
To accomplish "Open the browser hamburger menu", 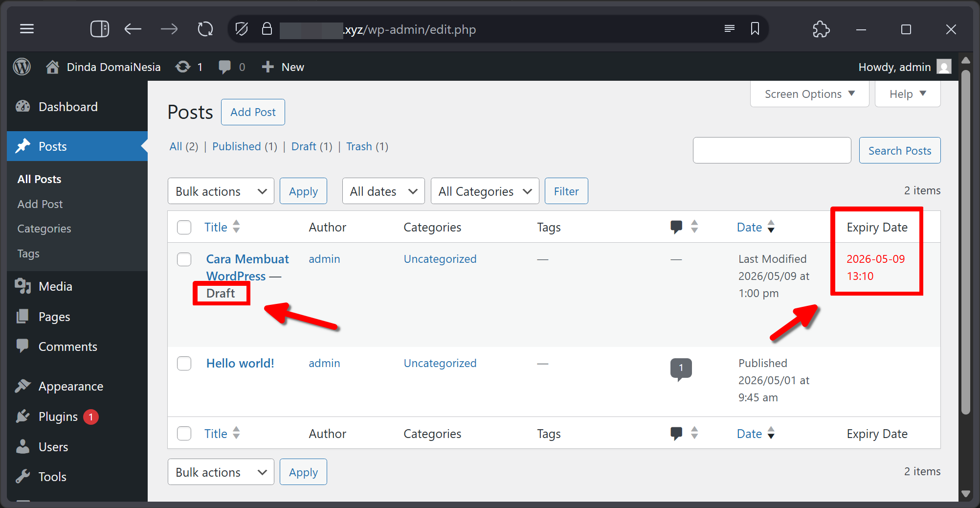I will pos(27,29).
